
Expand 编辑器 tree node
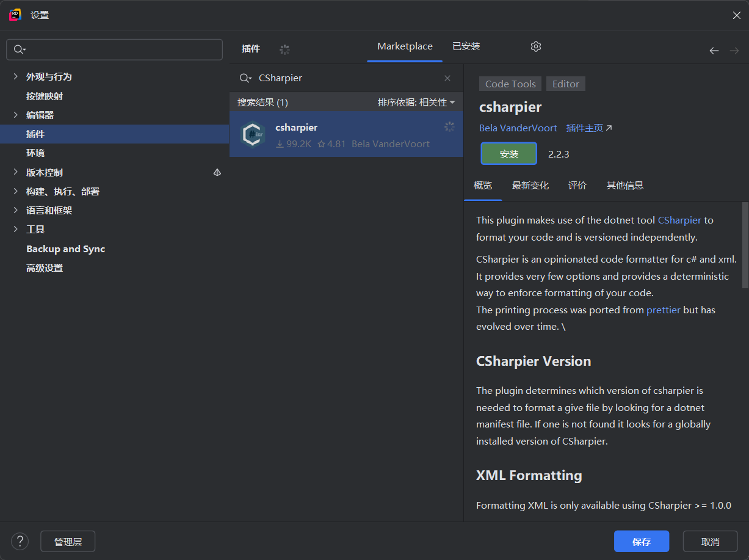click(16, 115)
